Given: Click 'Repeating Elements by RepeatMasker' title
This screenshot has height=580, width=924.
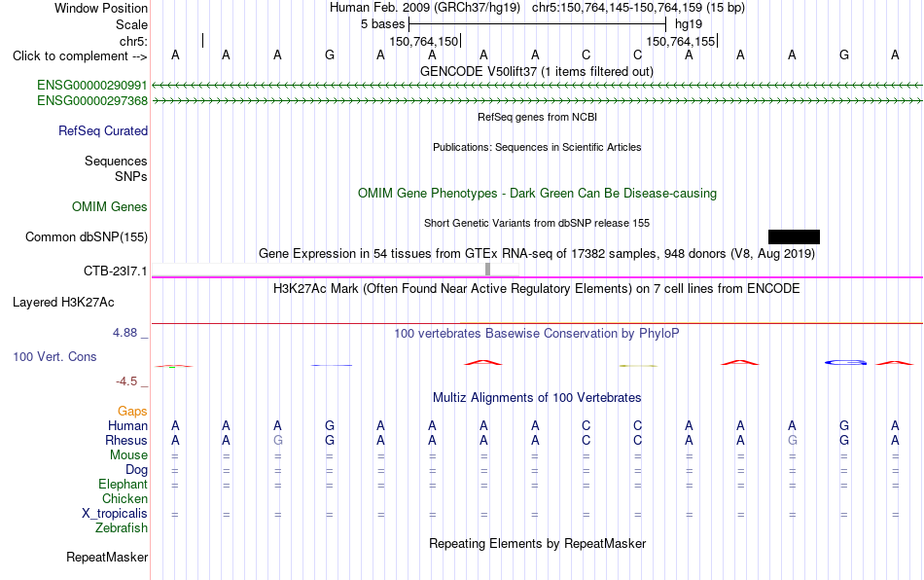Looking at the screenshot, I should click(537, 543).
